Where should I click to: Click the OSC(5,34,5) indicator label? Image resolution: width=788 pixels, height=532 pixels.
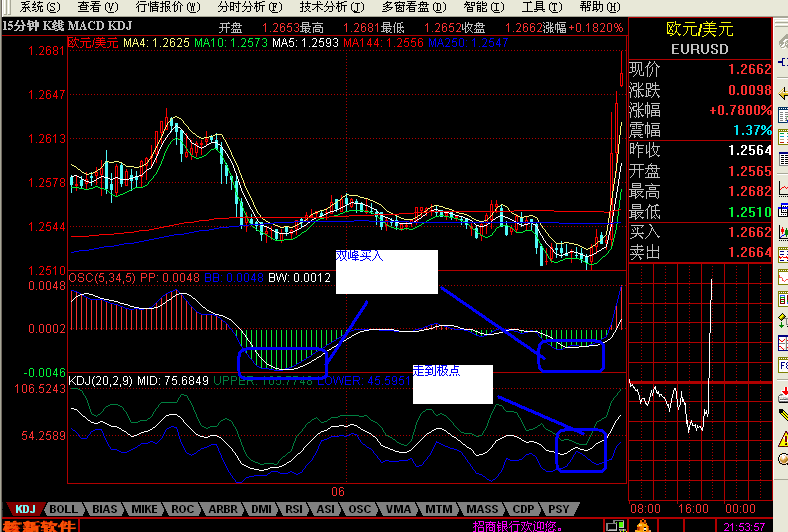(102, 278)
